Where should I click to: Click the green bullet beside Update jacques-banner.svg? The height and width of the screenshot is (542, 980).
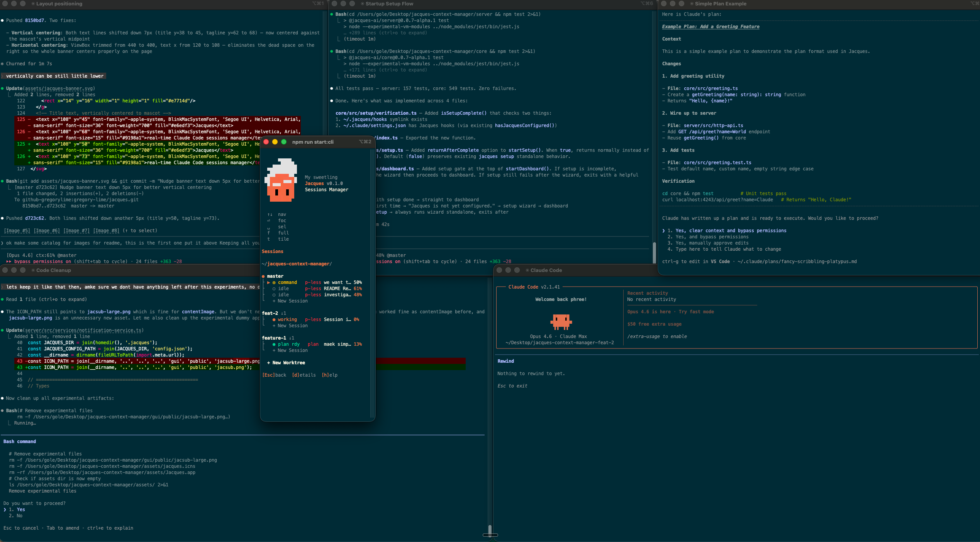[x=2, y=88]
